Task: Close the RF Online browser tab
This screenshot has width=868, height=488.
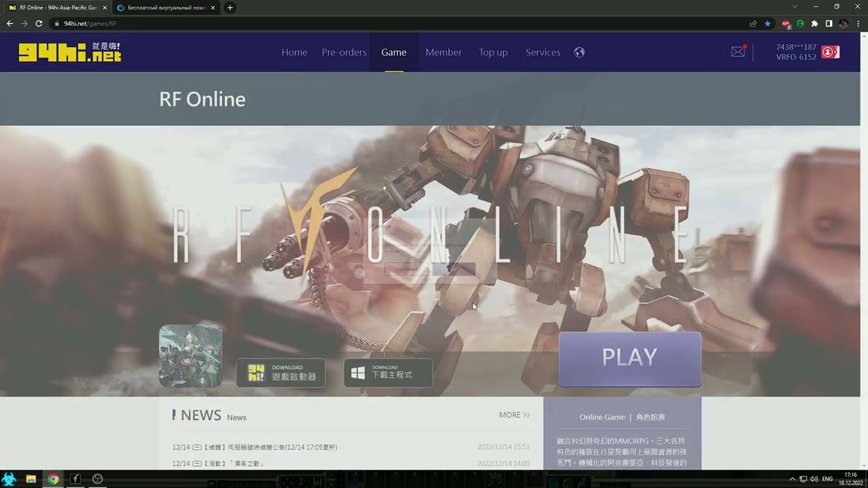Action: [104, 7]
